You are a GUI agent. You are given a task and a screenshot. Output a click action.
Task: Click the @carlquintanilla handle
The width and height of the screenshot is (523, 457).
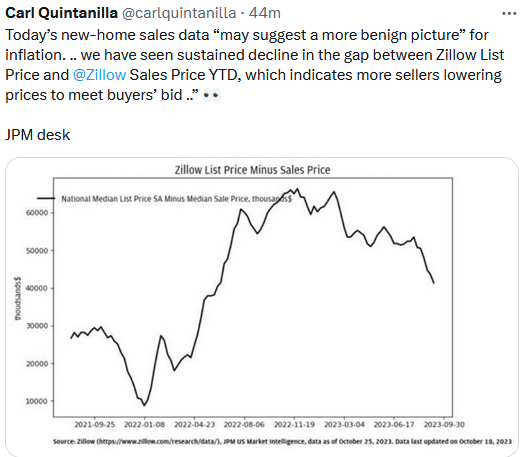pos(179,13)
